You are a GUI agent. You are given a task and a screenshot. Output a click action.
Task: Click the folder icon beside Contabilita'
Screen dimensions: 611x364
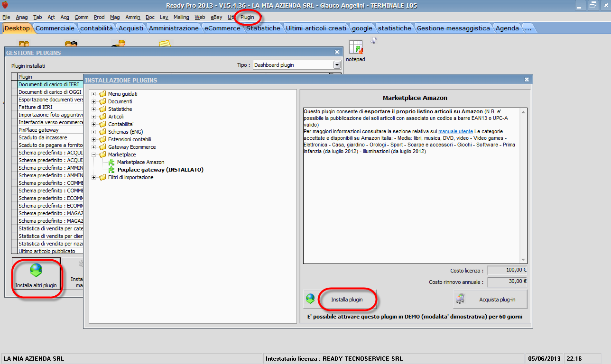click(x=103, y=124)
